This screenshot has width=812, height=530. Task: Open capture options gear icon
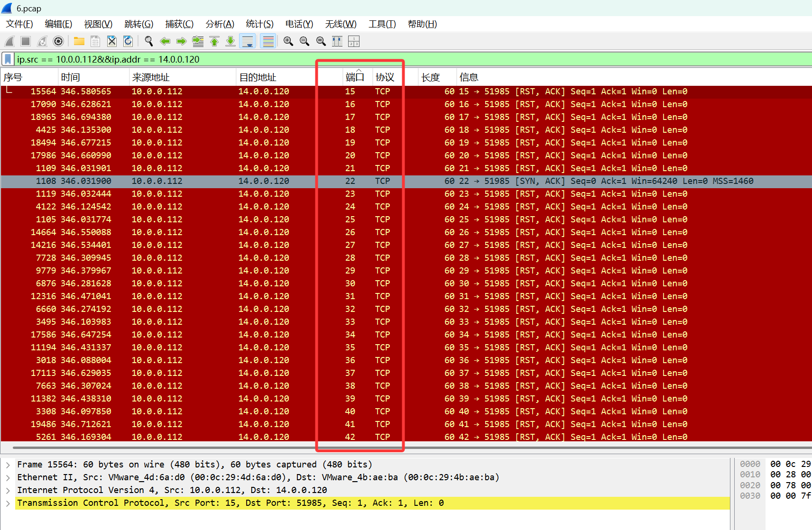coord(58,41)
